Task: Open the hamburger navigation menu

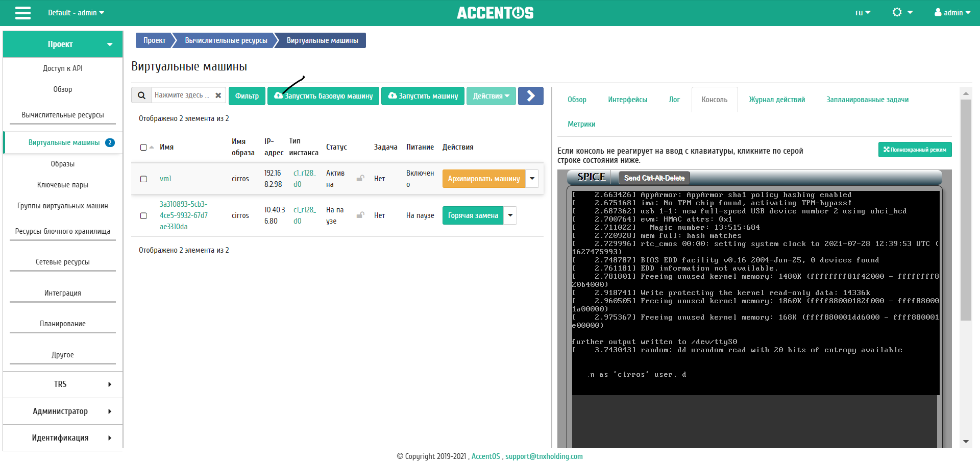Action: click(x=23, y=13)
